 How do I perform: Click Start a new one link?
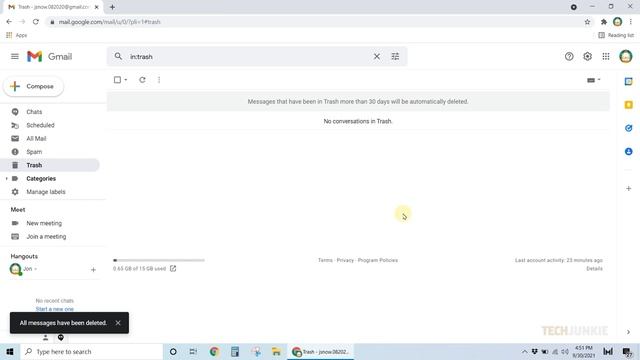[55, 309]
